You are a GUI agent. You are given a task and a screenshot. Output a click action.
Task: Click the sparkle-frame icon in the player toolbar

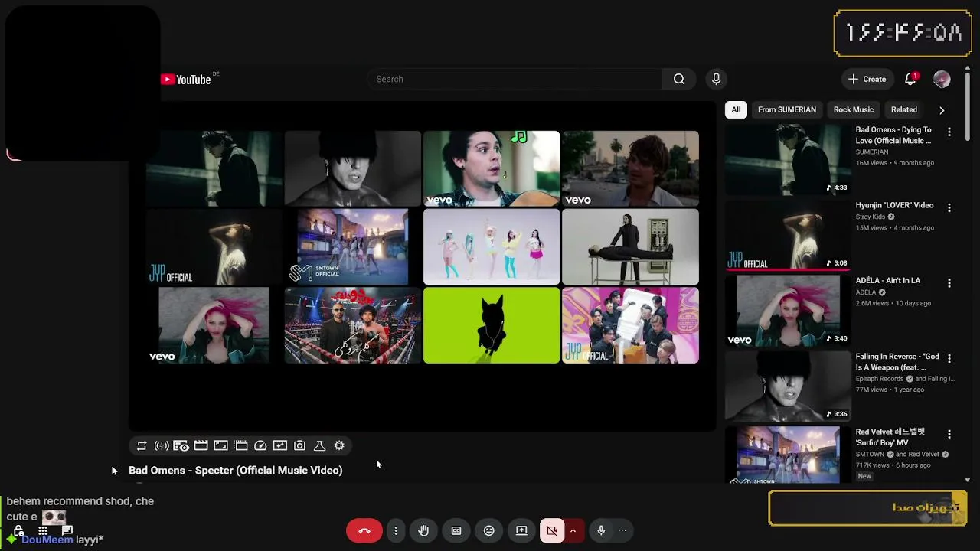click(280, 445)
